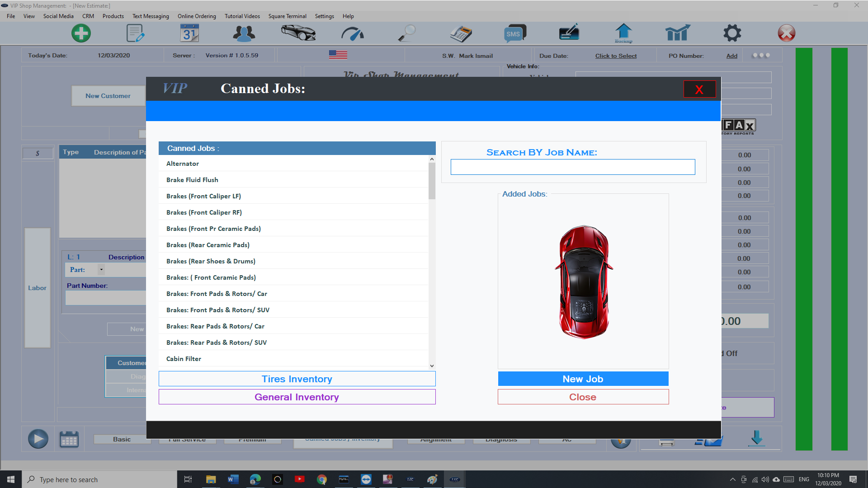Click the New Job button
Screen dimensions: 868x488
(x=582, y=379)
